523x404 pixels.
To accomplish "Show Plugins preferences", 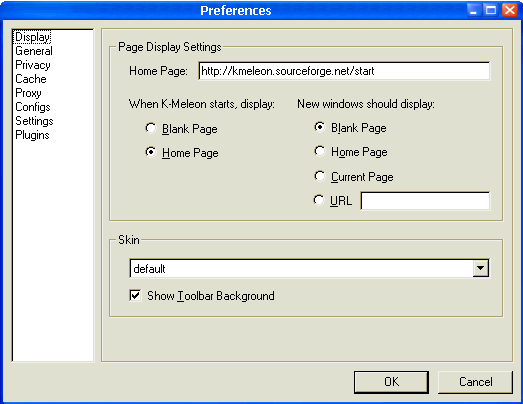I will (32, 135).
